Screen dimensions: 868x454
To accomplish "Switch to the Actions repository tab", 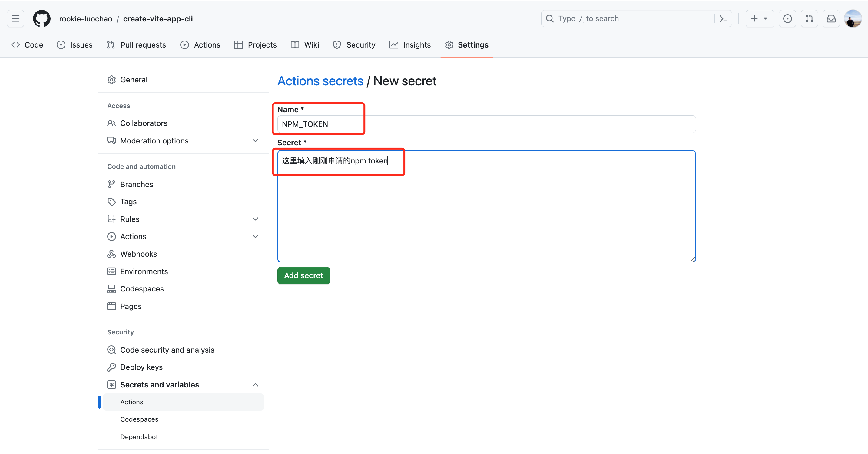I will coord(200,45).
